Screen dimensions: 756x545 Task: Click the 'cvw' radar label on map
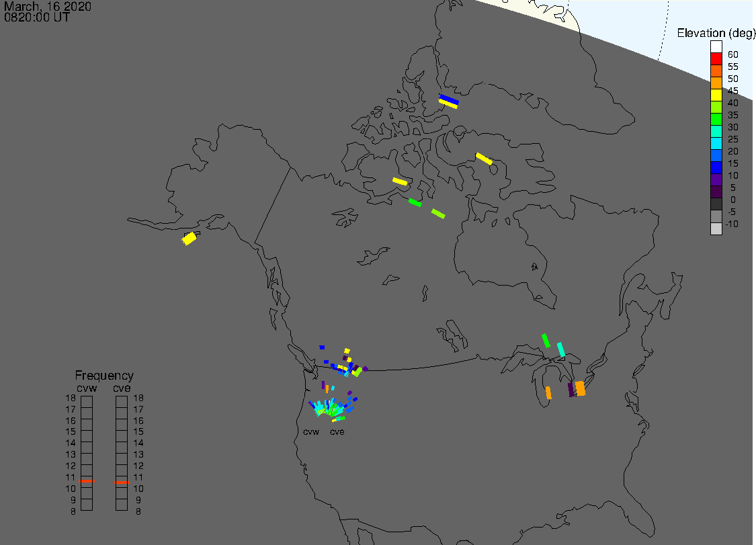coord(311,431)
